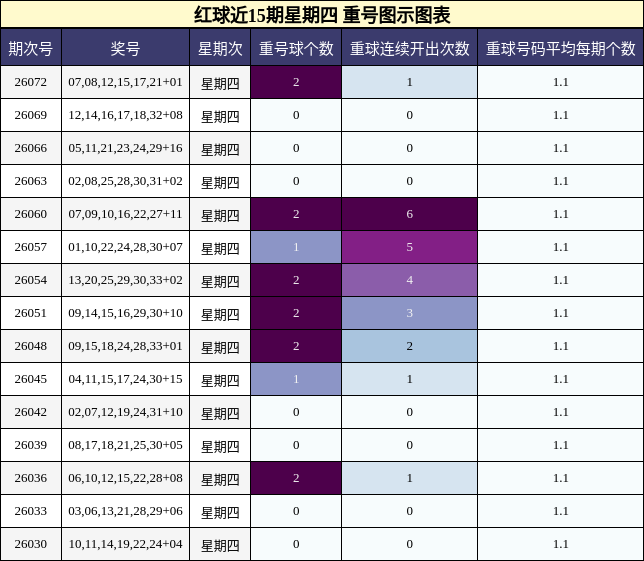644x561 pixels.
Task: Click the 星期四 cell in row 26072
Action: point(220,82)
